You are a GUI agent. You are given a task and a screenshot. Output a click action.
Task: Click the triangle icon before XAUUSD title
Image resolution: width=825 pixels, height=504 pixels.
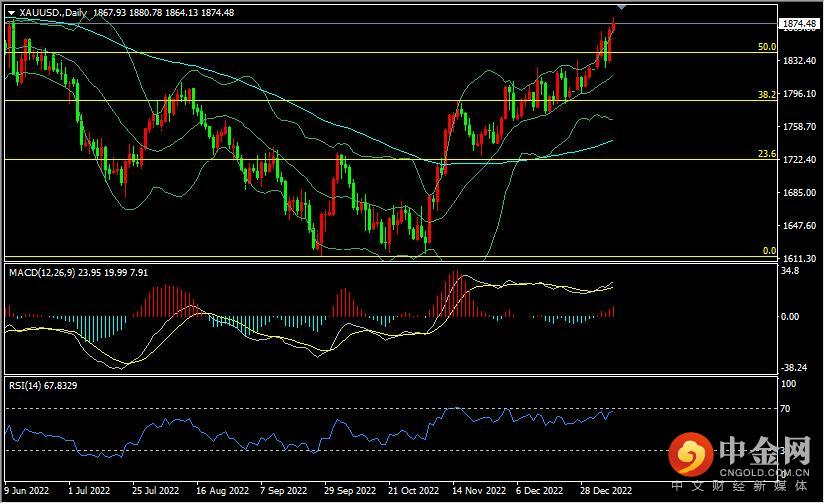point(11,12)
